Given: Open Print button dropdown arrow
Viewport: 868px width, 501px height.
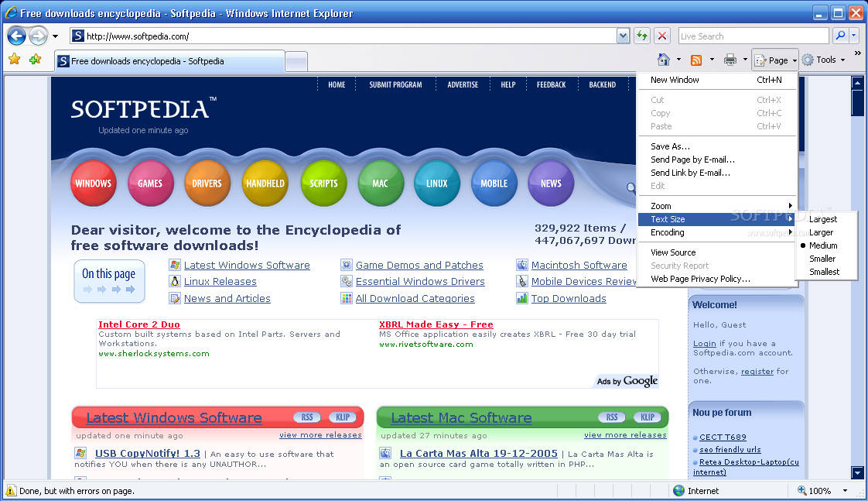Looking at the screenshot, I should [745, 60].
